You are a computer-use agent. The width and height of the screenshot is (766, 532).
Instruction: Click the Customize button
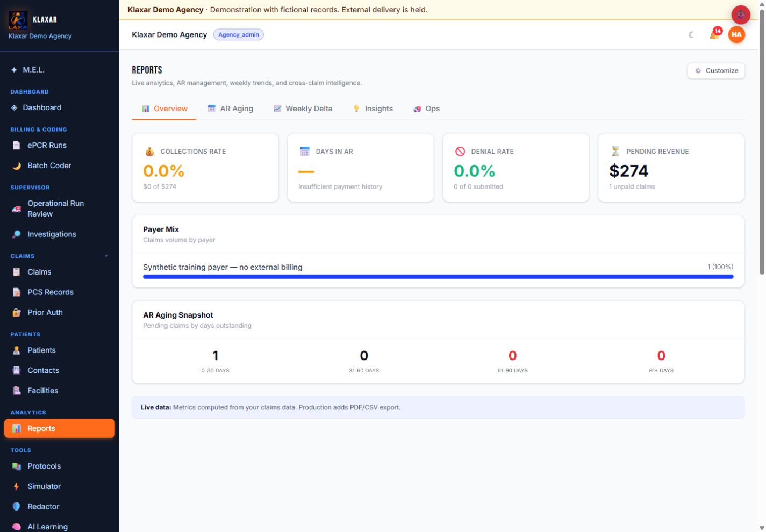click(x=716, y=71)
